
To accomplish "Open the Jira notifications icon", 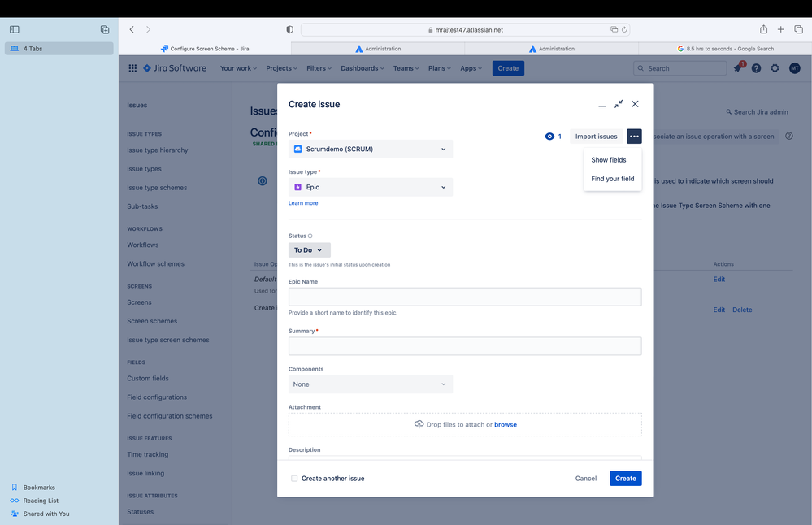I will 738,67.
